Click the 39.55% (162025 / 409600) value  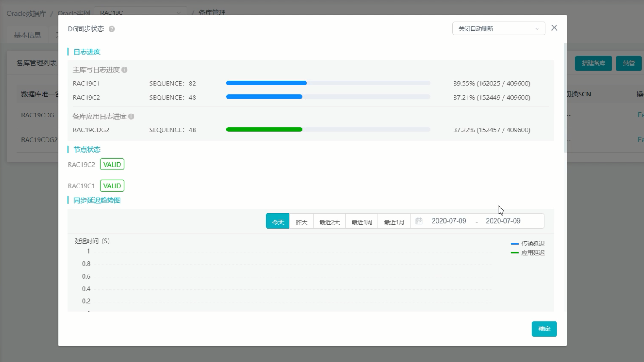pos(492,83)
